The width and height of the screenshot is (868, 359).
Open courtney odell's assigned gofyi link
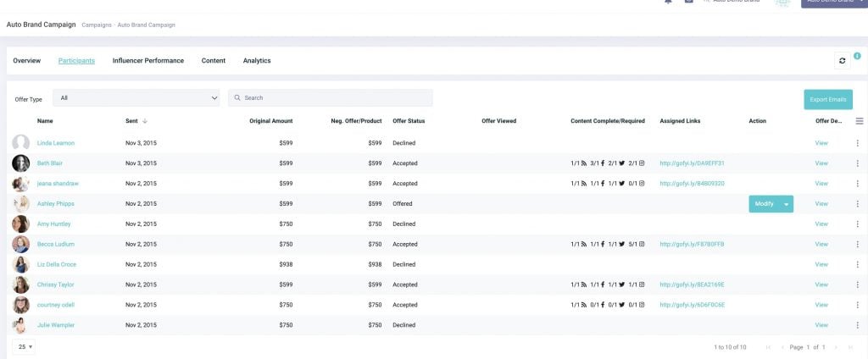pyautogui.click(x=692, y=305)
